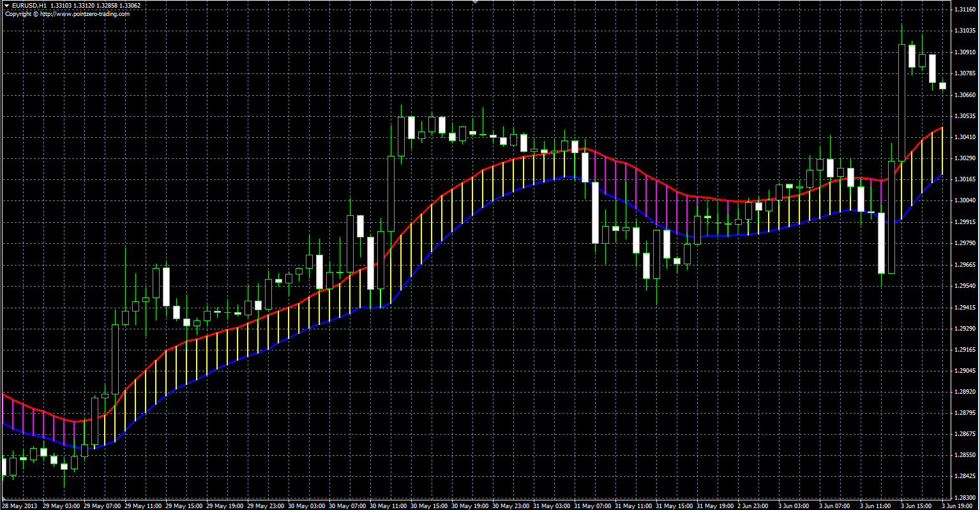Click the 1.29540 price axis label
The width and height of the screenshot is (980, 510).
tap(964, 286)
